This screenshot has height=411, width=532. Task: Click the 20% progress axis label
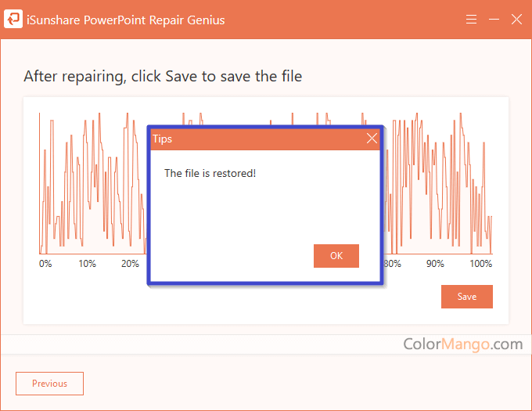pyautogui.click(x=130, y=264)
